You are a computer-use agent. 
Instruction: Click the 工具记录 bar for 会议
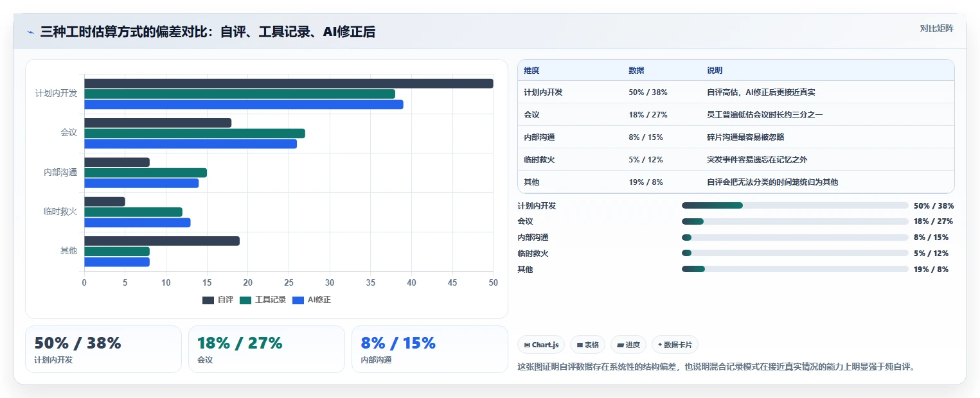195,134
